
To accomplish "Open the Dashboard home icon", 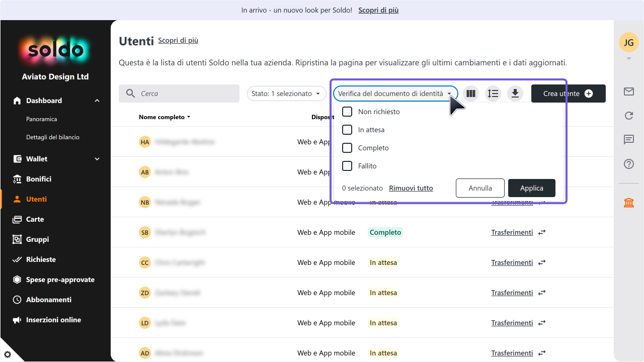I will (x=17, y=101).
